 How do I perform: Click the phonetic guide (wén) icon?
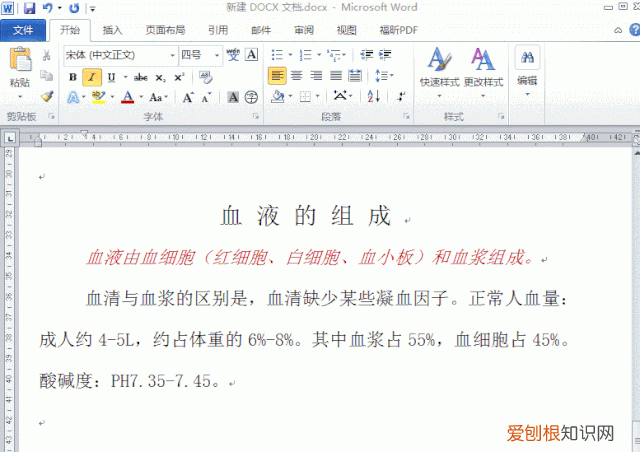[x=233, y=55]
